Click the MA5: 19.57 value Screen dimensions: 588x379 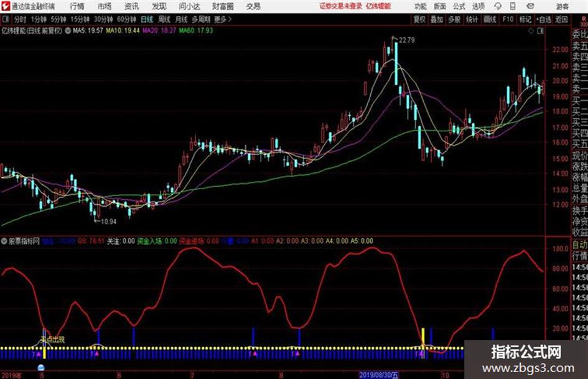[88, 30]
